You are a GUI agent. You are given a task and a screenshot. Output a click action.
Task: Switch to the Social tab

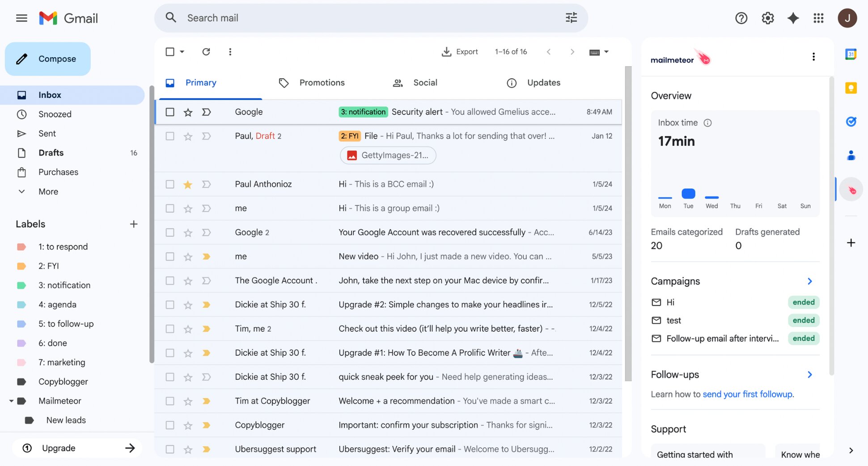(x=424, y=83)
